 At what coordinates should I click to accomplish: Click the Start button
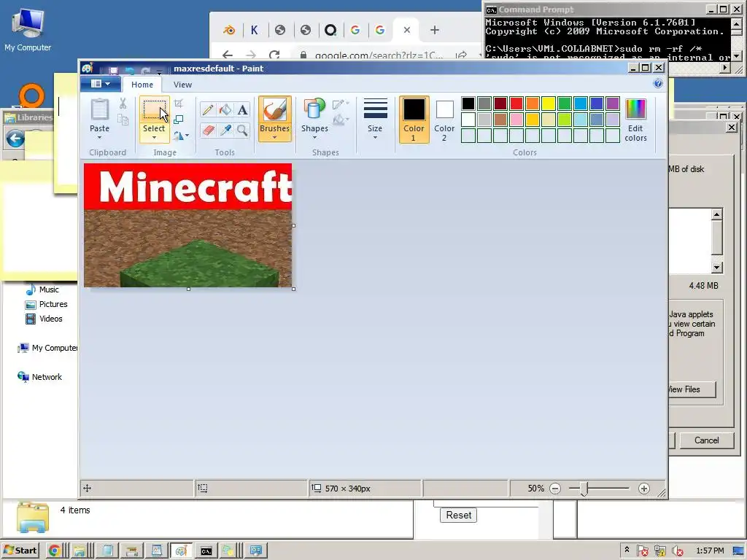(x=20, y=551)
